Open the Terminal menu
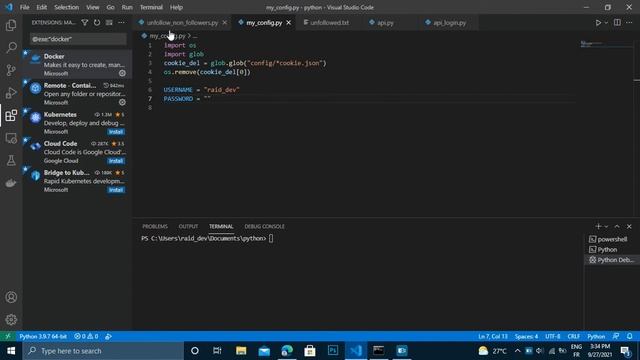 point(151,7)
